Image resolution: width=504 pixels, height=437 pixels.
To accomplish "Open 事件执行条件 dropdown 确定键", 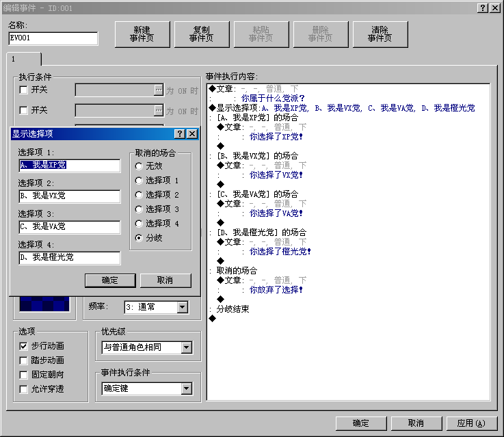I will pyautogui.click(x=187, y=388).
